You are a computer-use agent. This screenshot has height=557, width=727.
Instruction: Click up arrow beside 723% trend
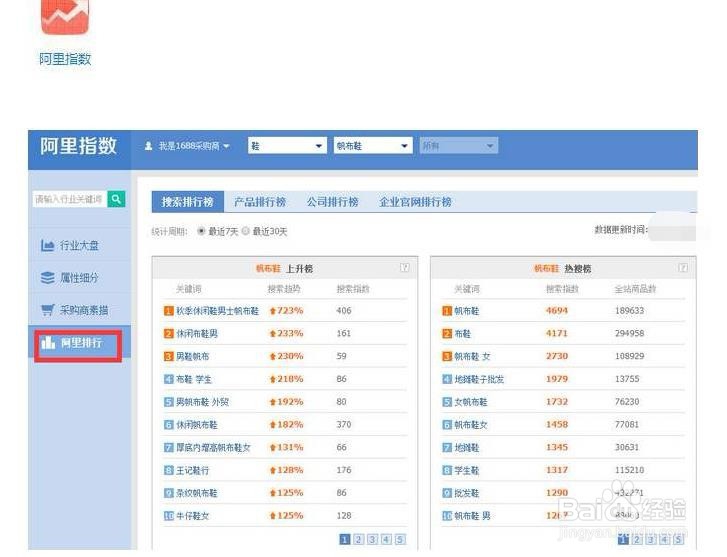(x=273, y=311)
